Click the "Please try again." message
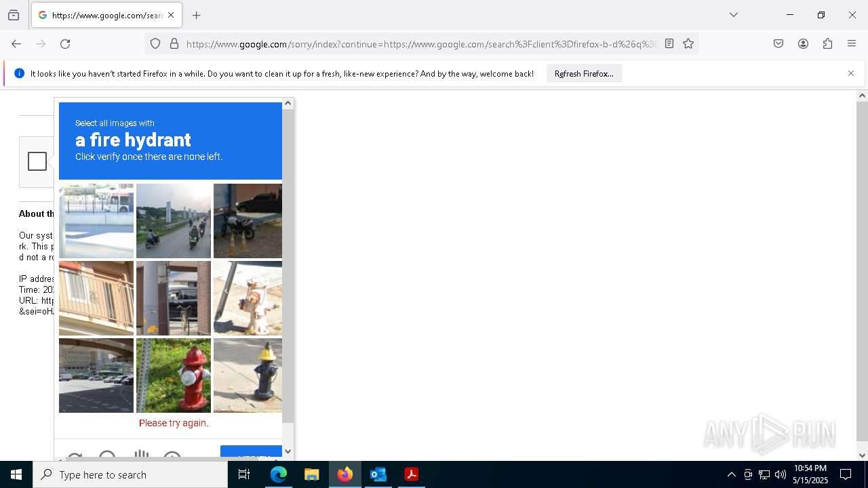The image size is (868, 488). [174, 423]
